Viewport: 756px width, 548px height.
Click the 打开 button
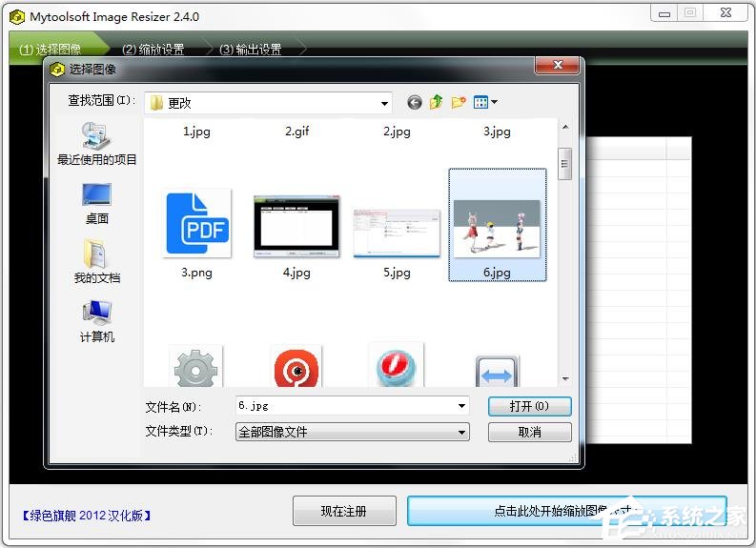(529, 406)
